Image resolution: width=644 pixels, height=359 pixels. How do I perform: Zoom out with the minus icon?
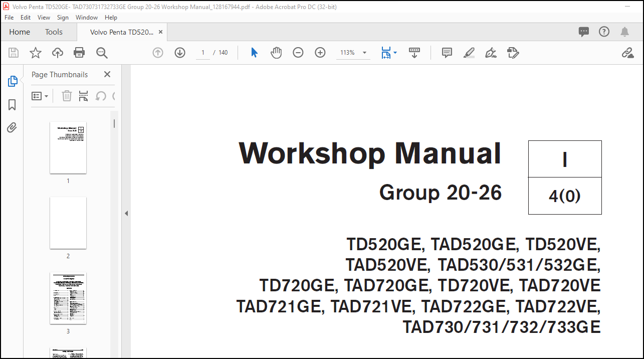[x=298, y=53]
